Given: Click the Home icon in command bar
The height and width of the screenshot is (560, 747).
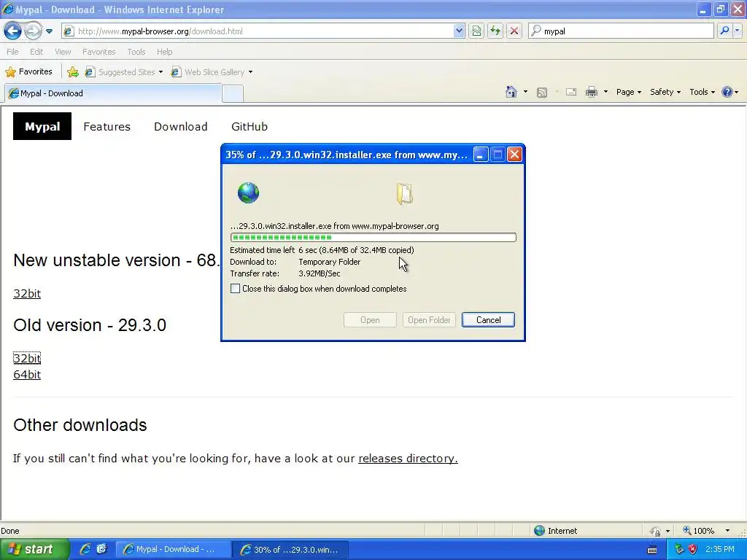Looking at the screenshot, I should tap(511, 92).
